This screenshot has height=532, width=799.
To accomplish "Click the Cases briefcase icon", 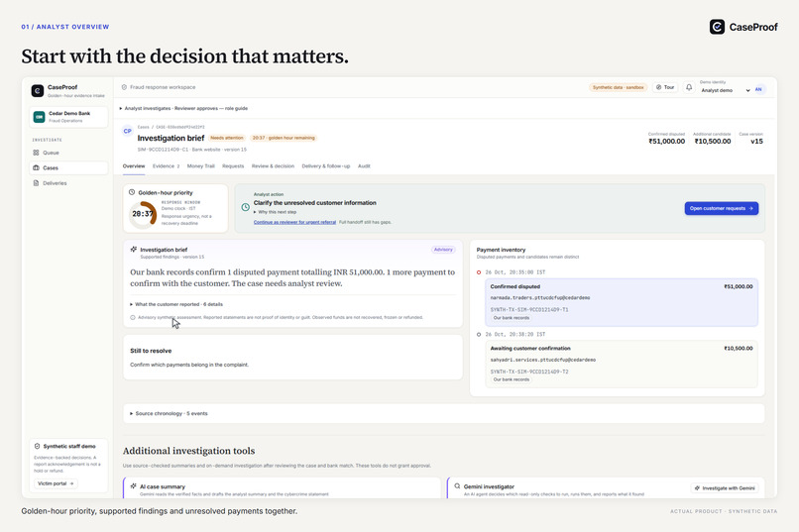I will pyautogui.click(x=36, y=167).
